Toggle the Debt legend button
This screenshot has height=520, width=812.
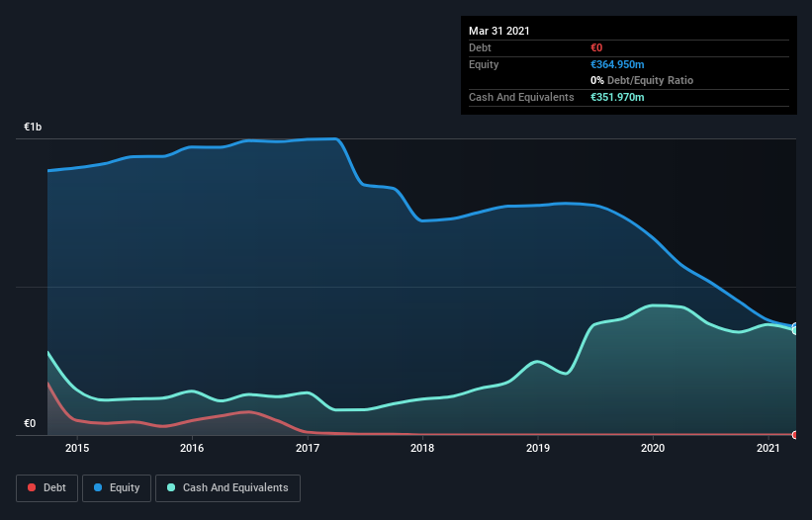[47, 488]
